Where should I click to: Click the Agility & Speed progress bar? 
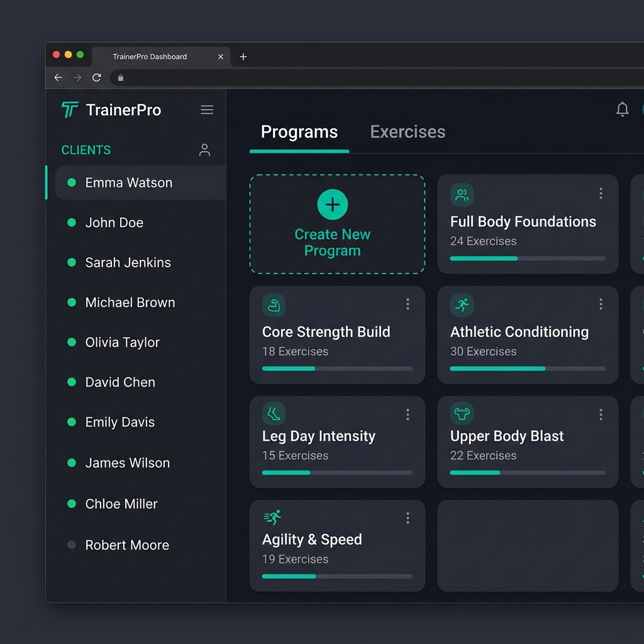tap(337, 576)
